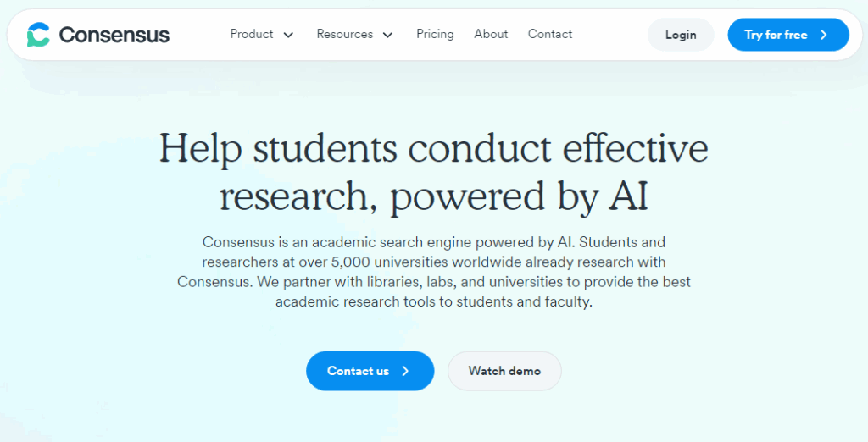Click the paragraph line starting "Consensus is an academic"
This screenshot has width=868, height=442.
pos(433,242)
